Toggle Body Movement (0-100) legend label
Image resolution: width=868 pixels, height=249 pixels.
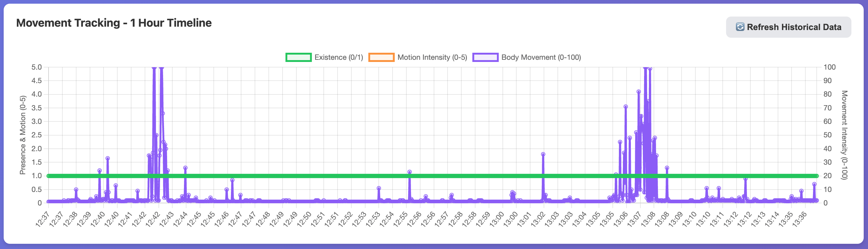point(541,57)
